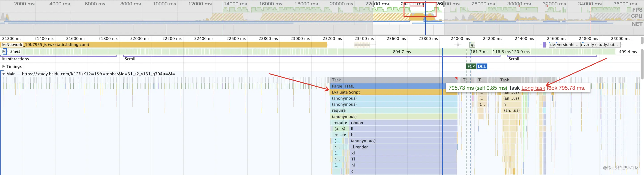Expand the Interactions track
The image size is (644, 175).
tap(4, 59)
